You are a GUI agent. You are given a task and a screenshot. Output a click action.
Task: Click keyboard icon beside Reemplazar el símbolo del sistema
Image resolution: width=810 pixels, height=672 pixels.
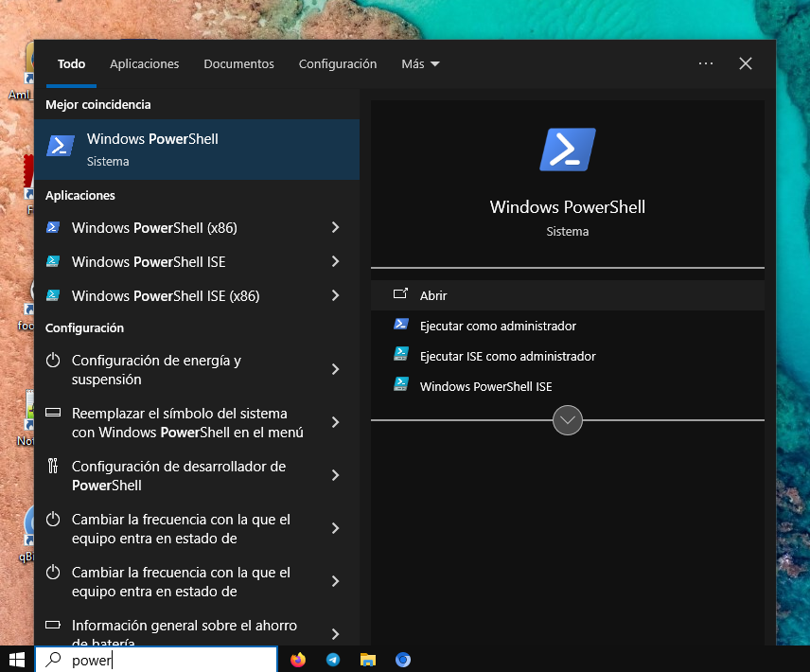(53, 412)
